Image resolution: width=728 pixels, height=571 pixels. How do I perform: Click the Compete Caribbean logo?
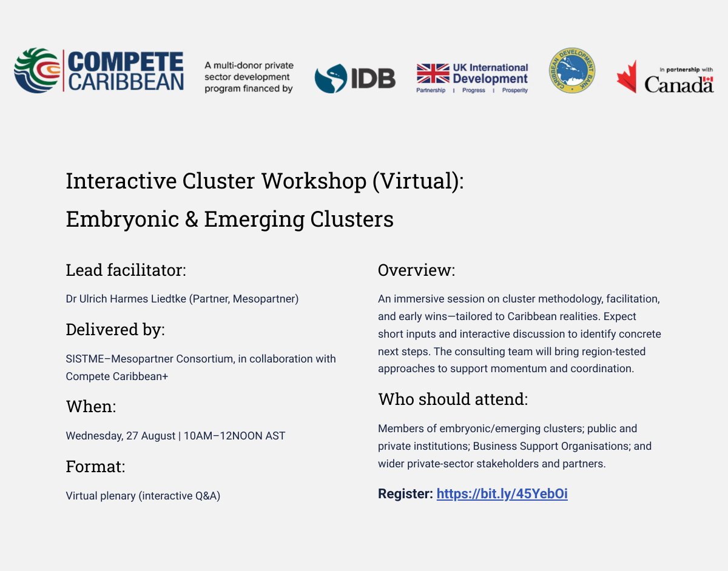pos(99,71)
